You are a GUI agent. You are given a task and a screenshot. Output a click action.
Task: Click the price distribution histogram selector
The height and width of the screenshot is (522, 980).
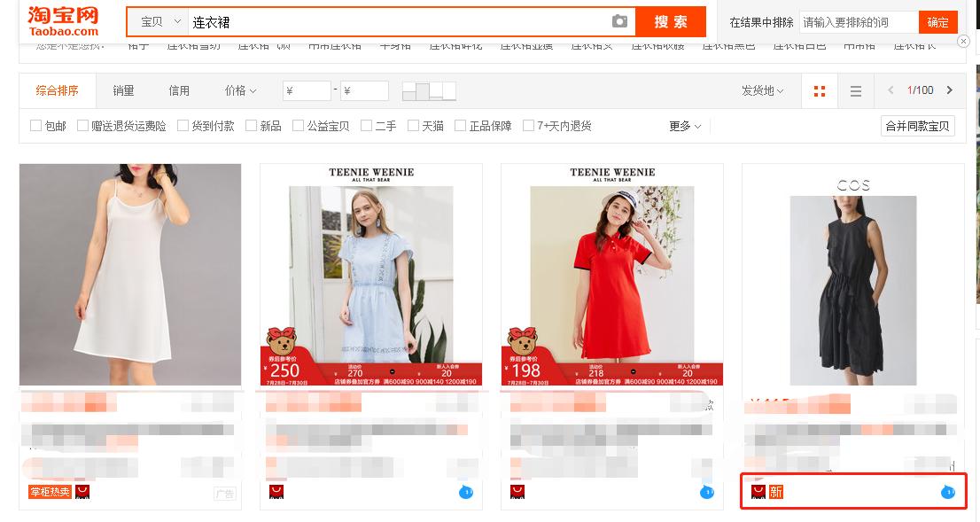[x=427, y=90]
